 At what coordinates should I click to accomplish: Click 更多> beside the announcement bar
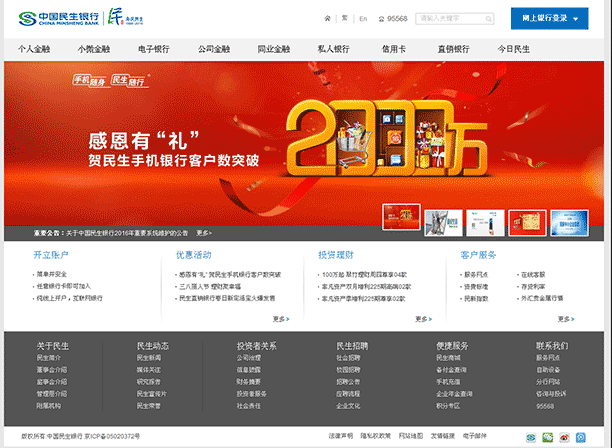pos(204,233)
